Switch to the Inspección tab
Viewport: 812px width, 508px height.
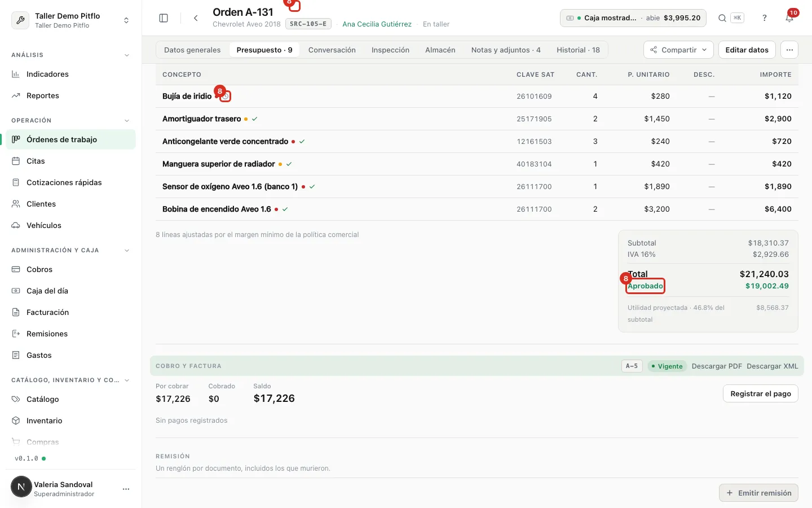coord(390,50)
